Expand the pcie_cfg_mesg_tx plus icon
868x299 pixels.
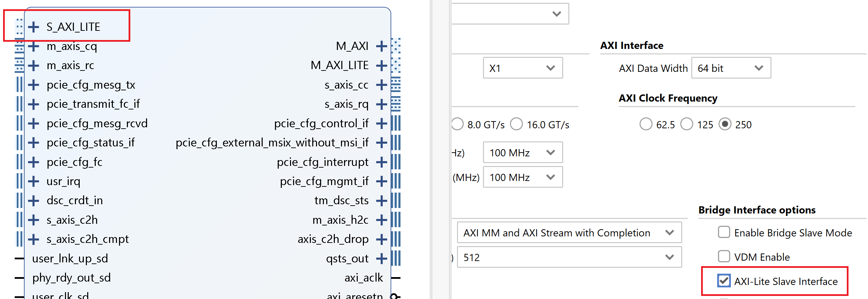click(x=34, y=85)
